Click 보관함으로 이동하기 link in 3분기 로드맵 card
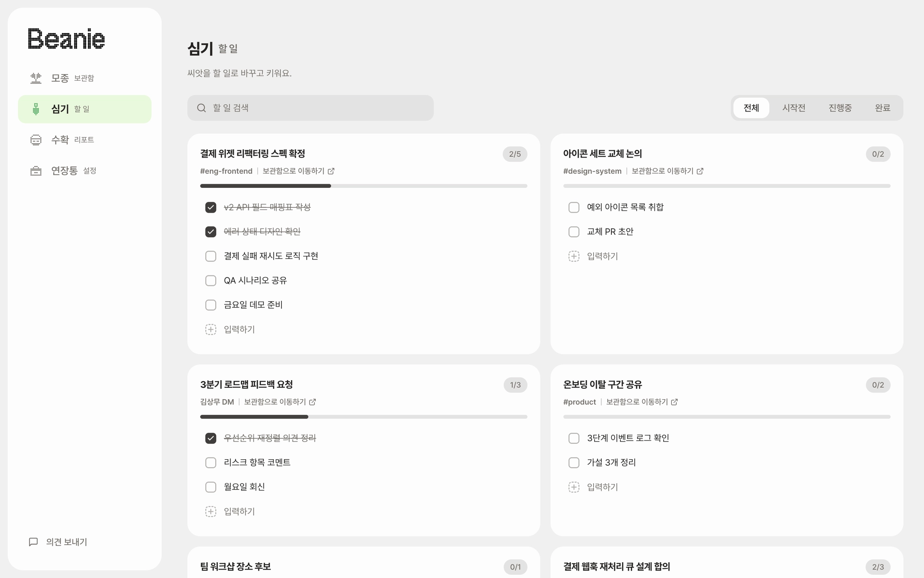924x578 pixels. [x=275, y=402]
